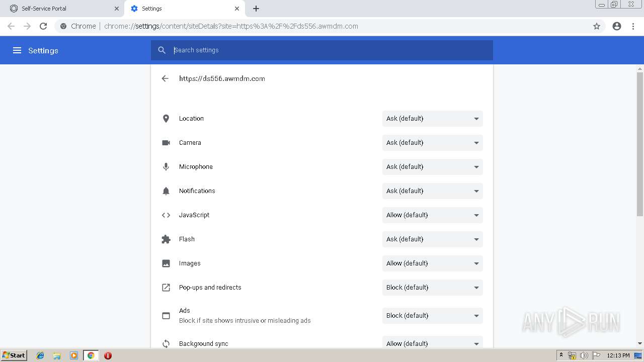The image size is (644, 362).
Task: Open the Ads permission dropdown
Action: click(433, 316)
